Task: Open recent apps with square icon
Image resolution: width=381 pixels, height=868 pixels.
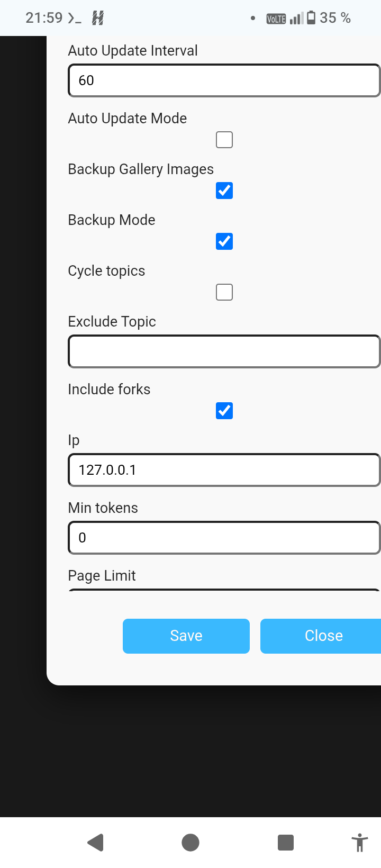Action: (286, 842)
